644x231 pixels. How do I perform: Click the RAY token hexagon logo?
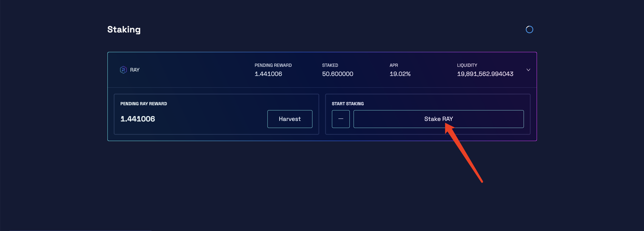tap(123, 70)
